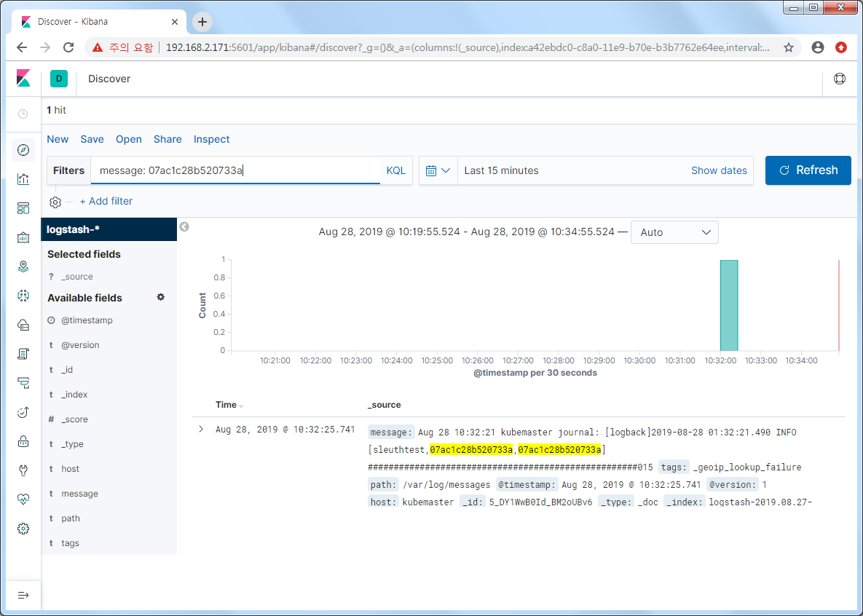Image resolution: width=863 pixels, height=616 pixels.
Task: Click the Last 15 minutes time range
Action: click(501, 170)
